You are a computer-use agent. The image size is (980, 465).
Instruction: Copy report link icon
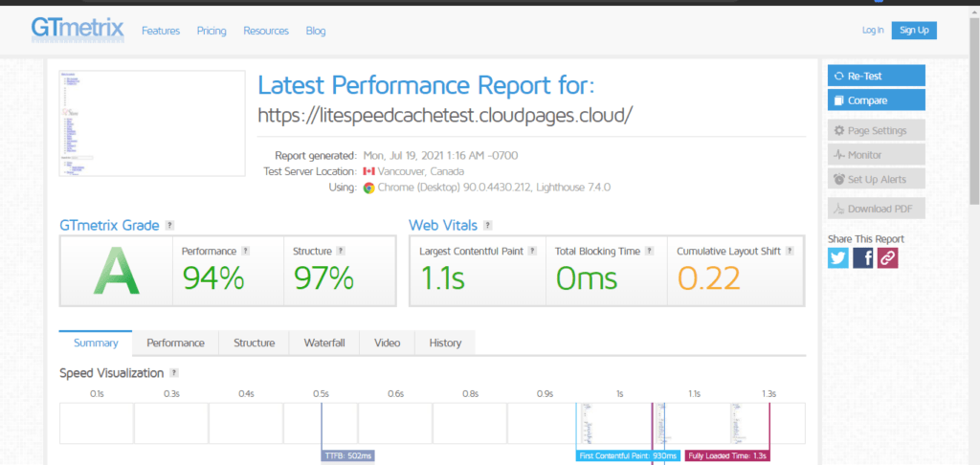pyautogui.click(x=887, y=257)
